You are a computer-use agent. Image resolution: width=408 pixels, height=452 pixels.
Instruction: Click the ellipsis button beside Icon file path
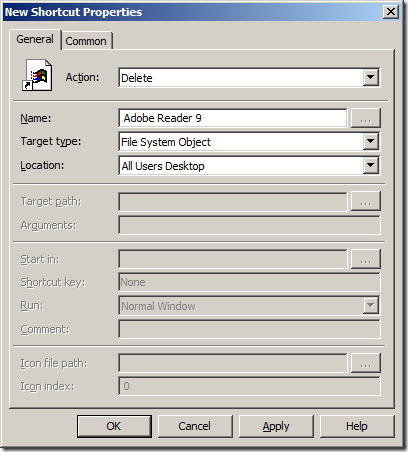click(365, 363)
